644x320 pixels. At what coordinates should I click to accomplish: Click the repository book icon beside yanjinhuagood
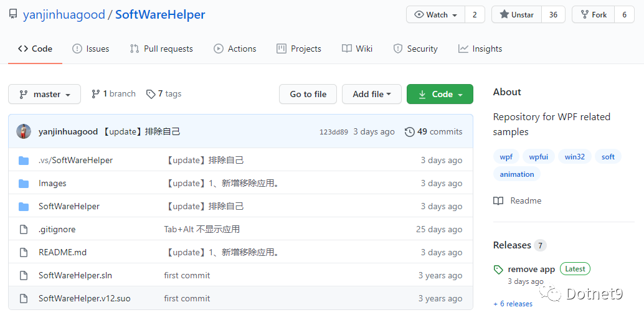14,15
